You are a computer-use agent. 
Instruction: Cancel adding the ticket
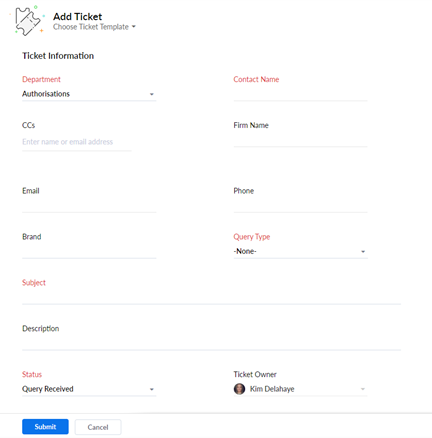tap(98, 427)
